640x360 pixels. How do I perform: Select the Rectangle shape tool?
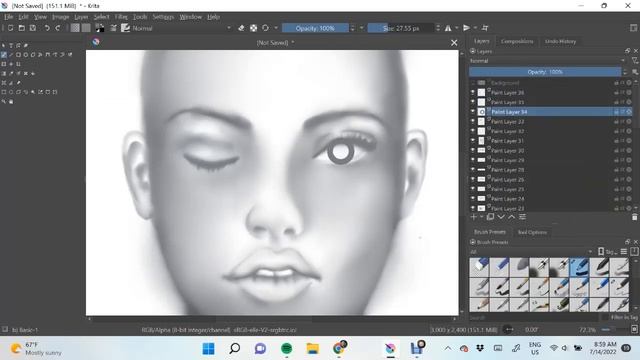pyautogui.click(x=18, y=55)
